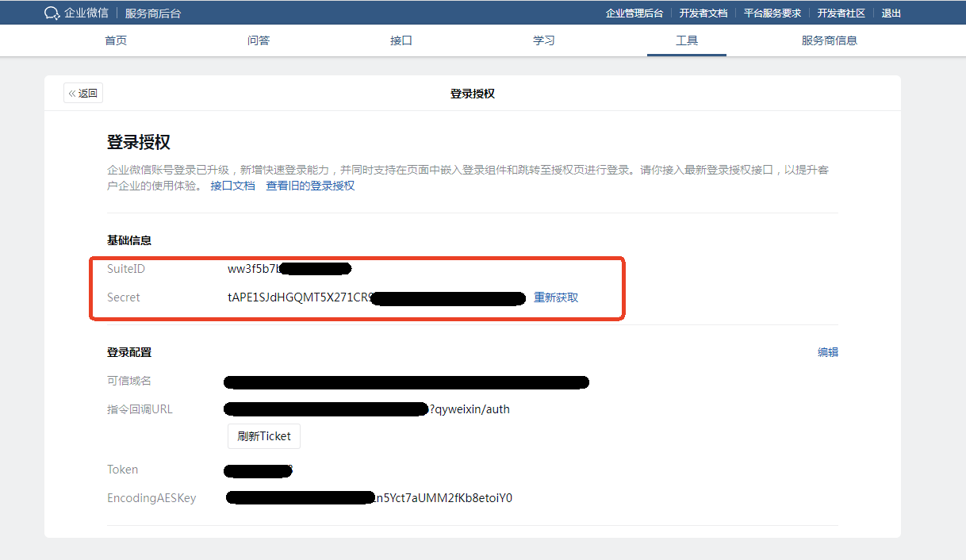Click the EncodingAESKey value text
This screenshot has height=560, width=966.
444,498
